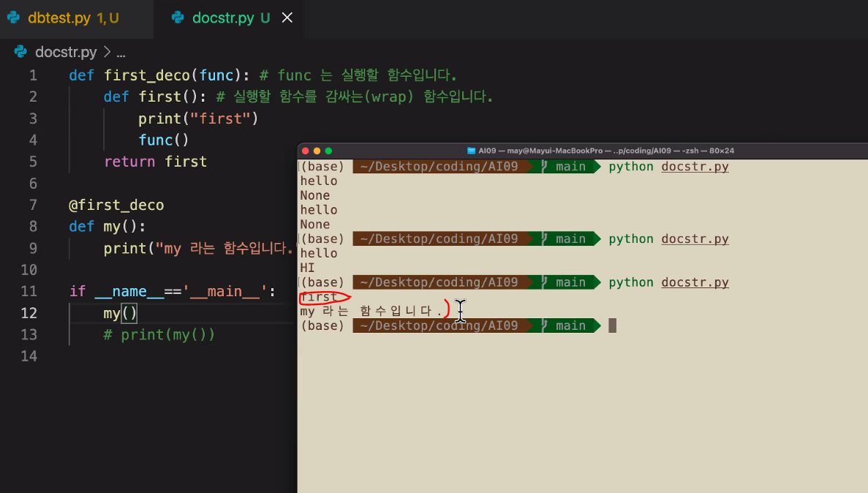Click the func() call on line 4
The width and height of the screenshot is (868, 493).
click(x=163, y=140)
